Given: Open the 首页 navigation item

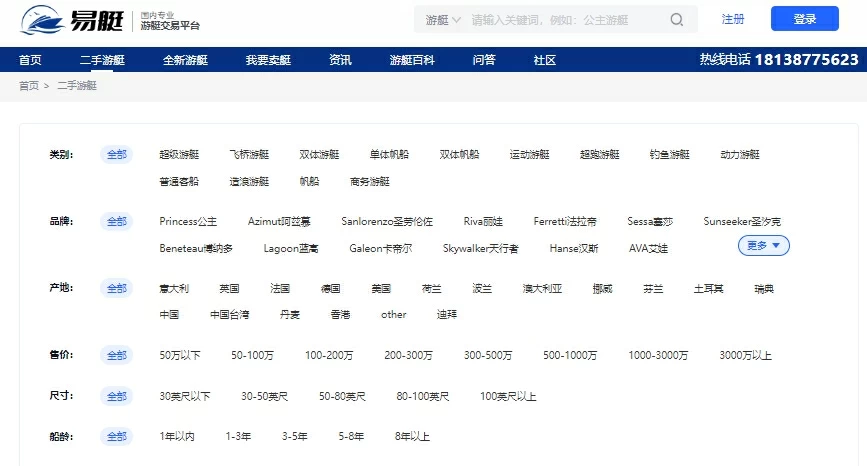Looking at the screenshot, I should coord(30,60).
